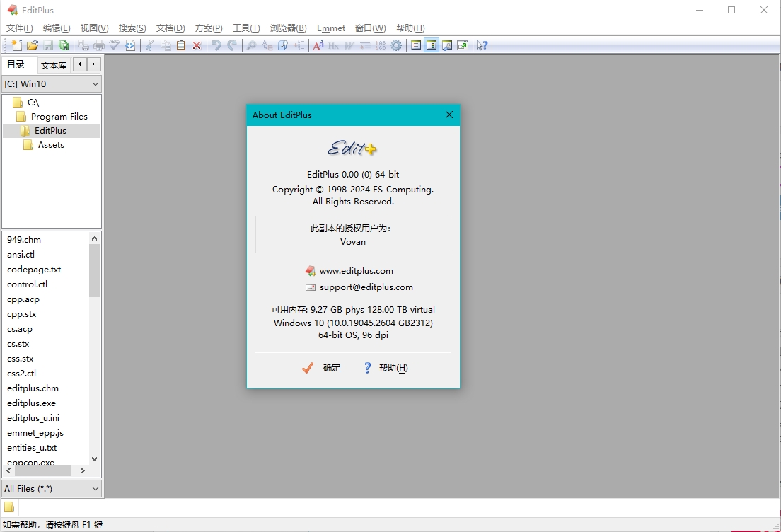Click the 帮助(H) button in About dialog
Image resolution: width=781 pixels, height=532 pixels.
[386, 368]
